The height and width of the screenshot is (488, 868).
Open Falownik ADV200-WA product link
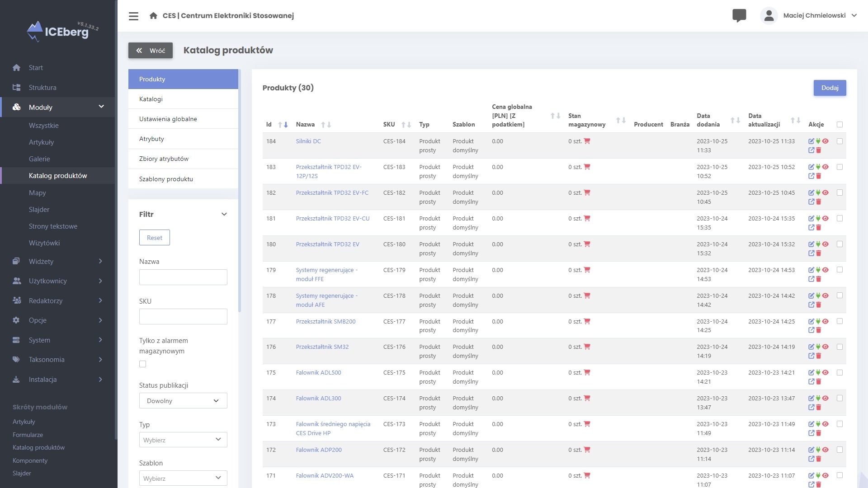coord(325,476)
